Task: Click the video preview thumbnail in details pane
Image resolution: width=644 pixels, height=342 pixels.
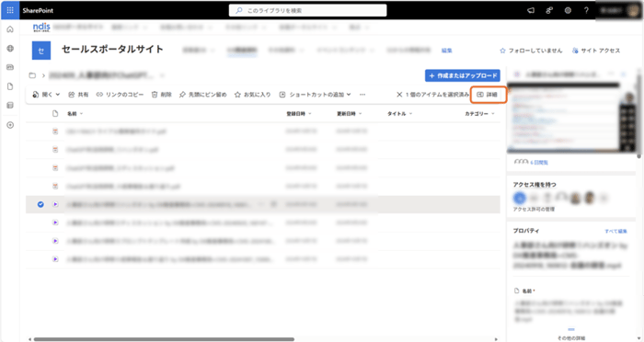Action: (x=571, y=118)
